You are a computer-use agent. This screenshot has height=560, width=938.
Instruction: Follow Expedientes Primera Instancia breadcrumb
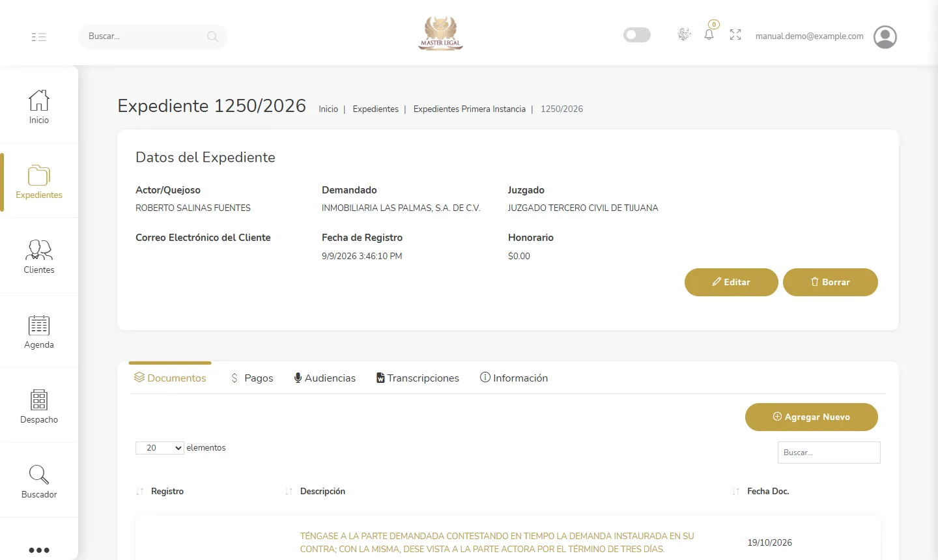(470, 109)
